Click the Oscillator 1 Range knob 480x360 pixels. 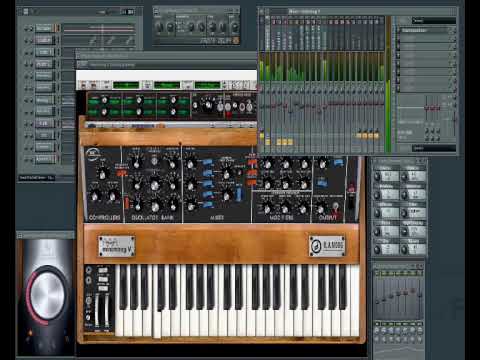point(136,163)
